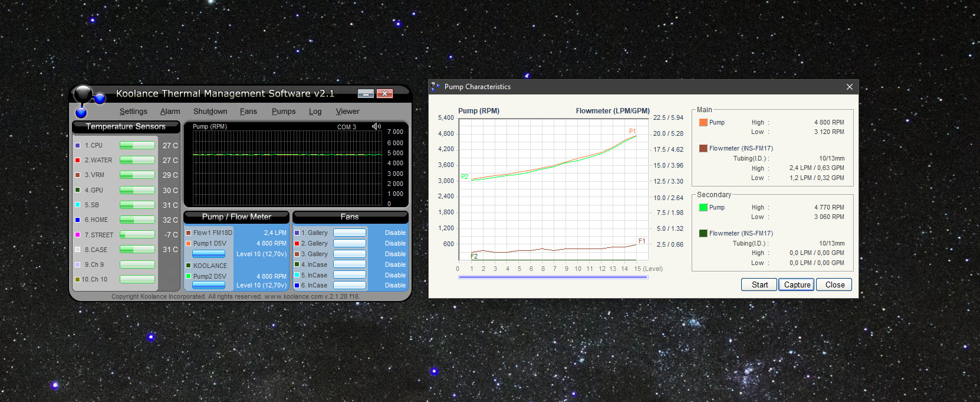
Task: Click the 6. InCase fan color square
Action: 297,285
